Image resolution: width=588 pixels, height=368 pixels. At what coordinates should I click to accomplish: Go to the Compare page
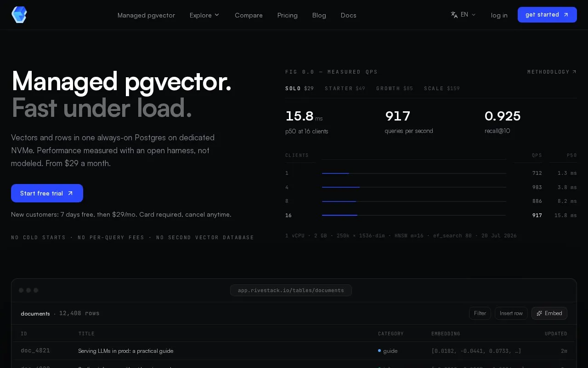[x=249, y=15]
